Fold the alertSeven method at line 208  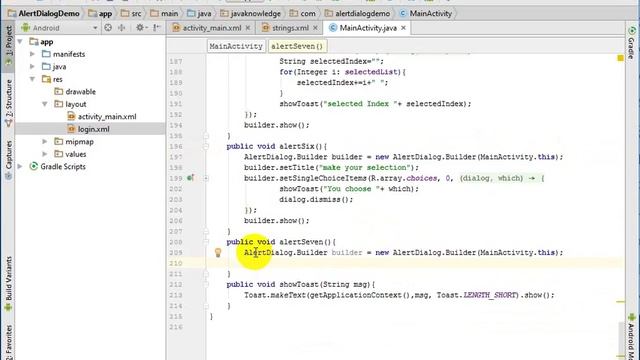[206, 242]
